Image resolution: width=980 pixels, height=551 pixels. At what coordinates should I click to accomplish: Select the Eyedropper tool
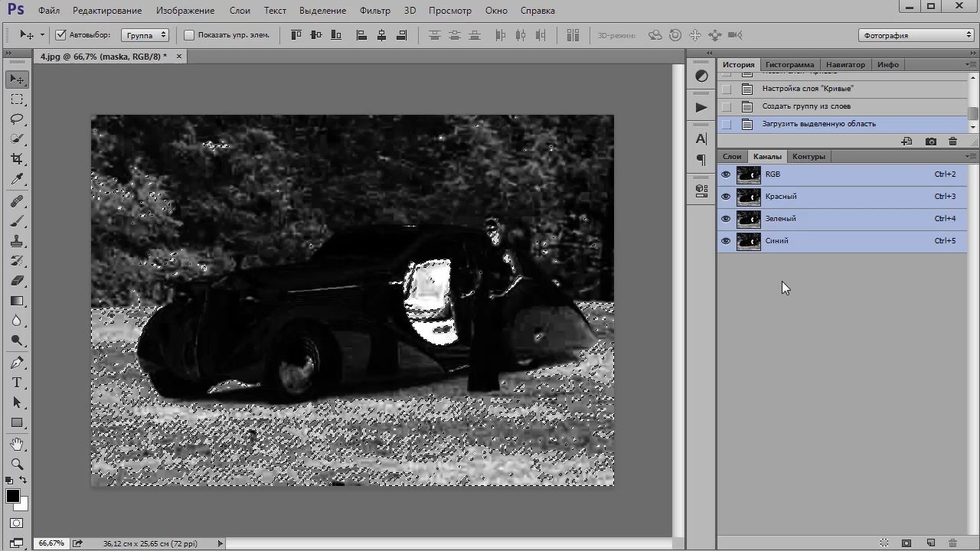17,179
